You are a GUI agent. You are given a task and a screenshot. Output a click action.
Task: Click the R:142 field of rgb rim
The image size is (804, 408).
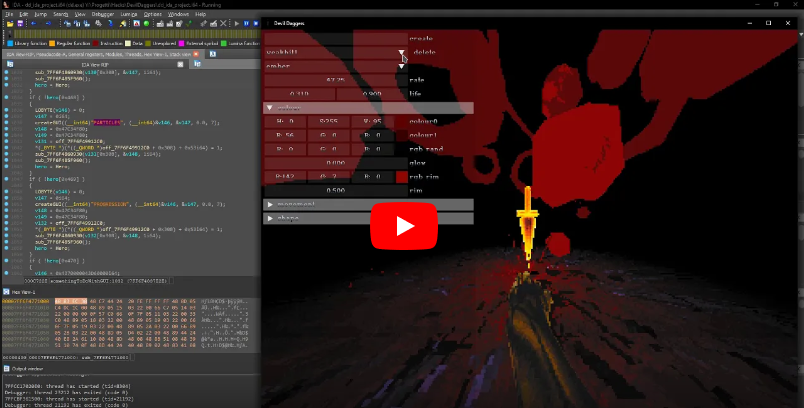pos(285,177)
